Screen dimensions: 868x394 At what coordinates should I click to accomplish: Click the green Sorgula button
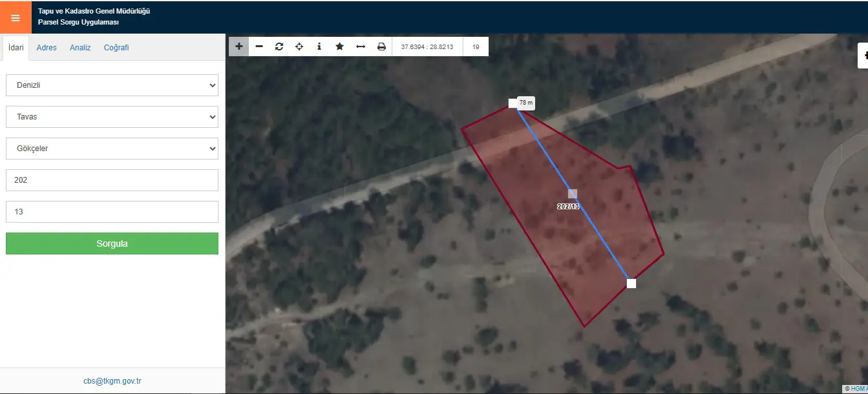(112, 244)
